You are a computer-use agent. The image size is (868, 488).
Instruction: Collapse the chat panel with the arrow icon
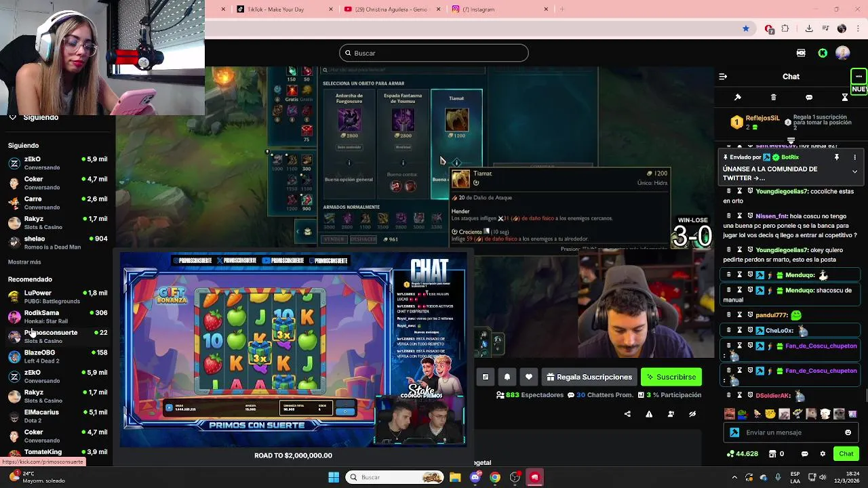point(723,77)
